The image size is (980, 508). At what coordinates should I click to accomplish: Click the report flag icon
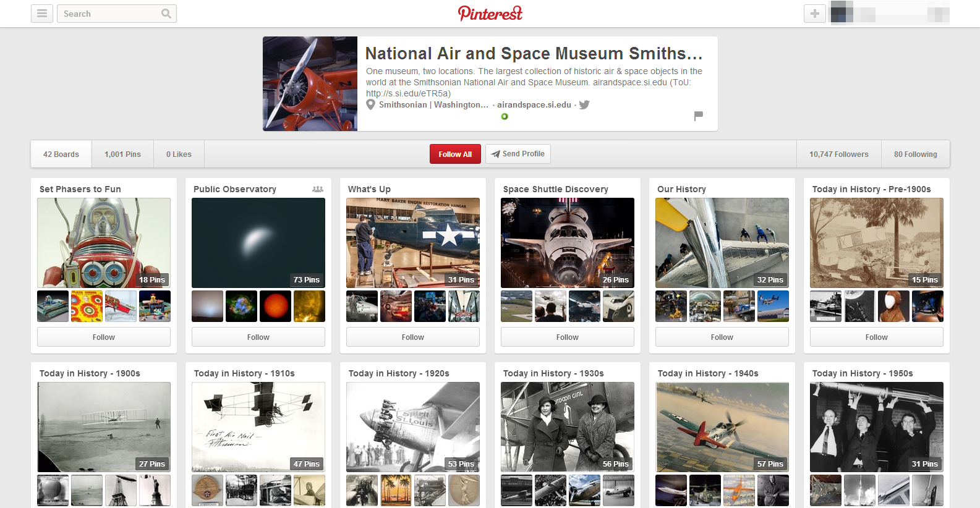pyautogui.click(x=699, y=116)
